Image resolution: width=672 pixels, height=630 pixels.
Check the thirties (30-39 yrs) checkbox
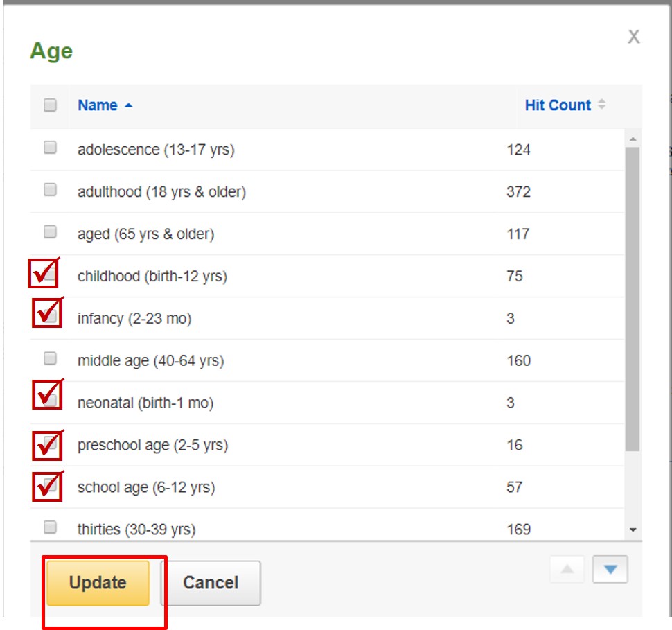point(50,527)
